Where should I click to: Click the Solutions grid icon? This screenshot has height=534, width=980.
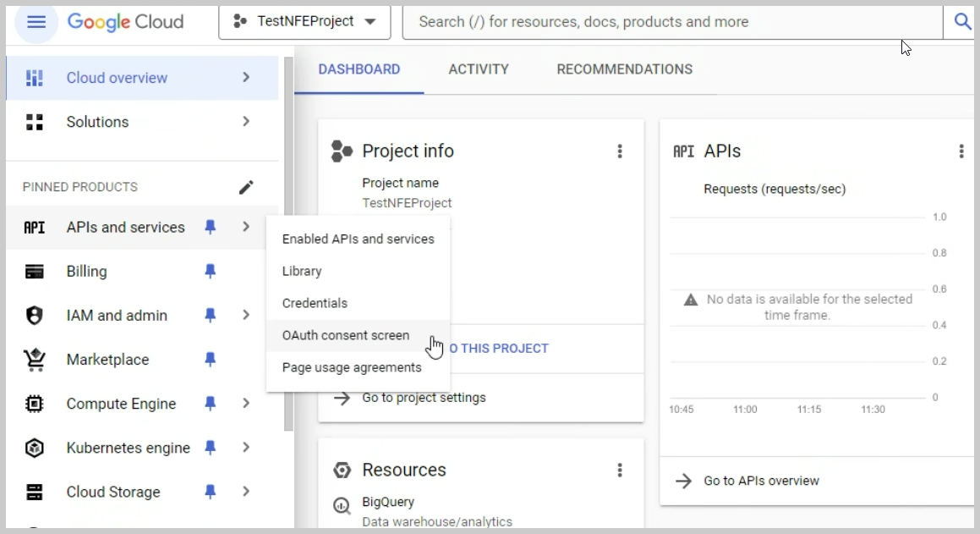tap(35, 122)
